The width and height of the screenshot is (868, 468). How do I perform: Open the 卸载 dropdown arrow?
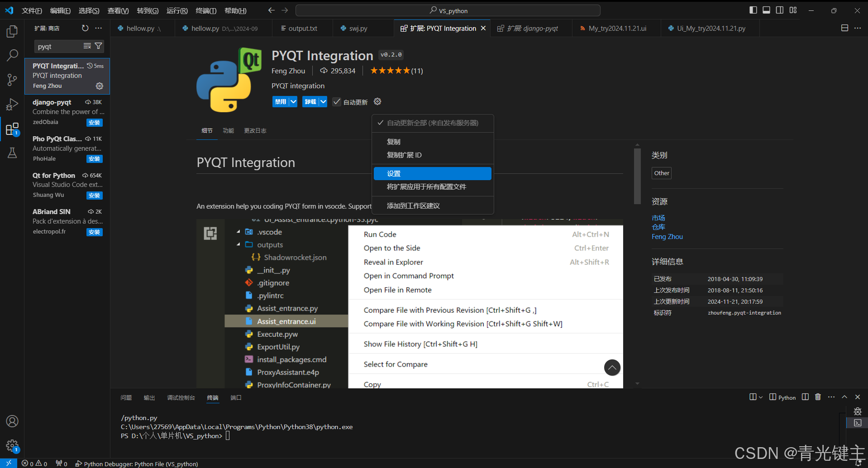click(x=322, y=101)
